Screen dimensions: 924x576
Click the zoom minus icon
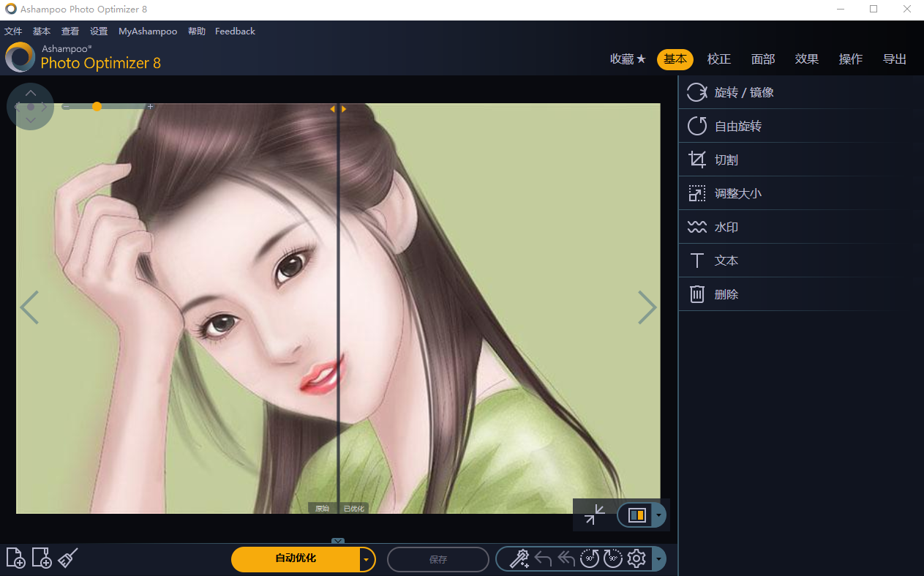tap(66, 107)
